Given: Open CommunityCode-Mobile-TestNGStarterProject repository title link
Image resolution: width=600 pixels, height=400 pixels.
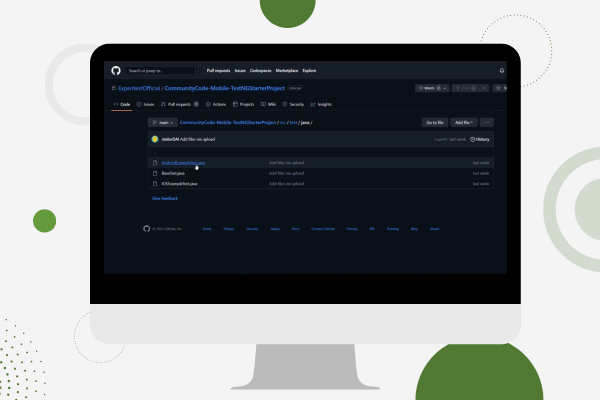Looking at the screenshot, I should click(225, 88).
